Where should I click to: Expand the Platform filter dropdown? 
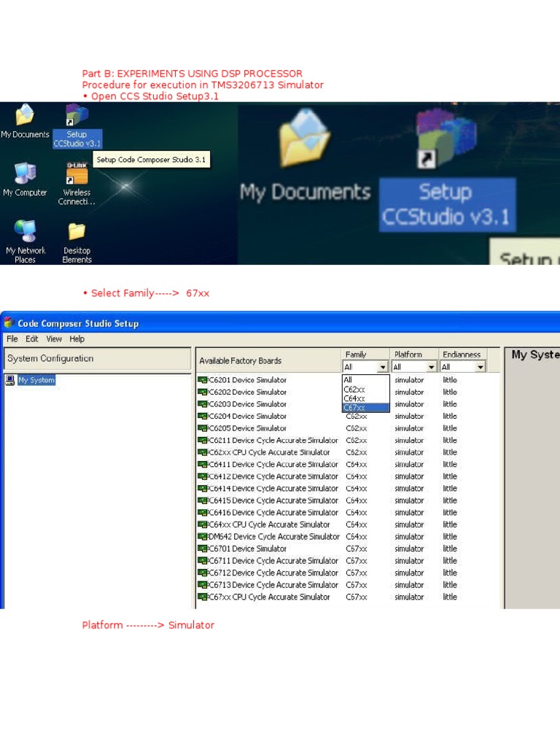click(432, 368)
